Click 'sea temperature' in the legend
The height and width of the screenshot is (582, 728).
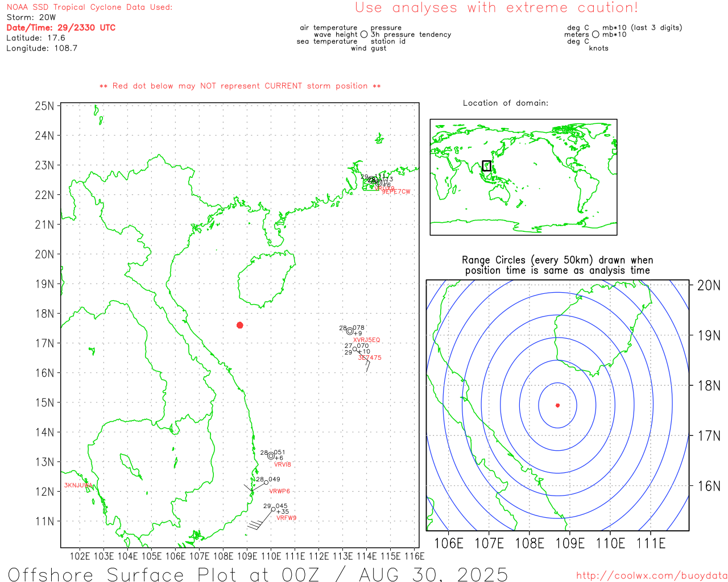click(327, 41)
